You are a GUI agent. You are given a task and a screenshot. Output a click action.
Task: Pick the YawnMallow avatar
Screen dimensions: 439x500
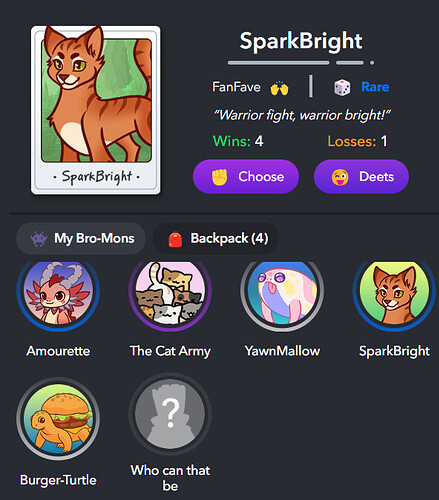tap(282, 292)
